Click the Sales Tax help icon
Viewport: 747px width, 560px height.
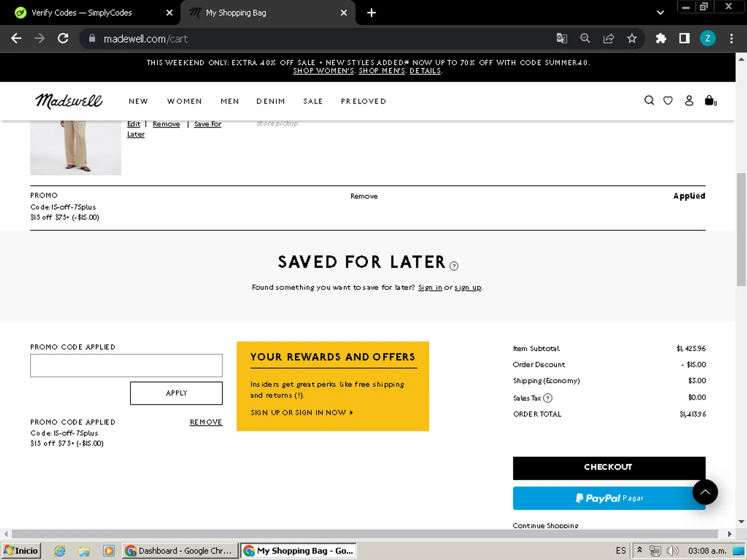pos(548,398)
